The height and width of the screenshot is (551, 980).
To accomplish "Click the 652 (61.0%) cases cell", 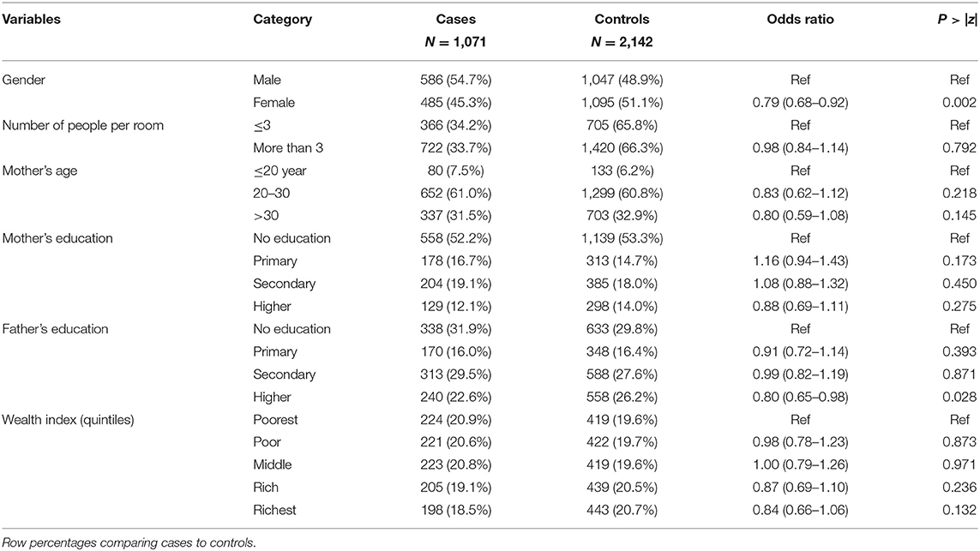I will [x=455, y=193].
